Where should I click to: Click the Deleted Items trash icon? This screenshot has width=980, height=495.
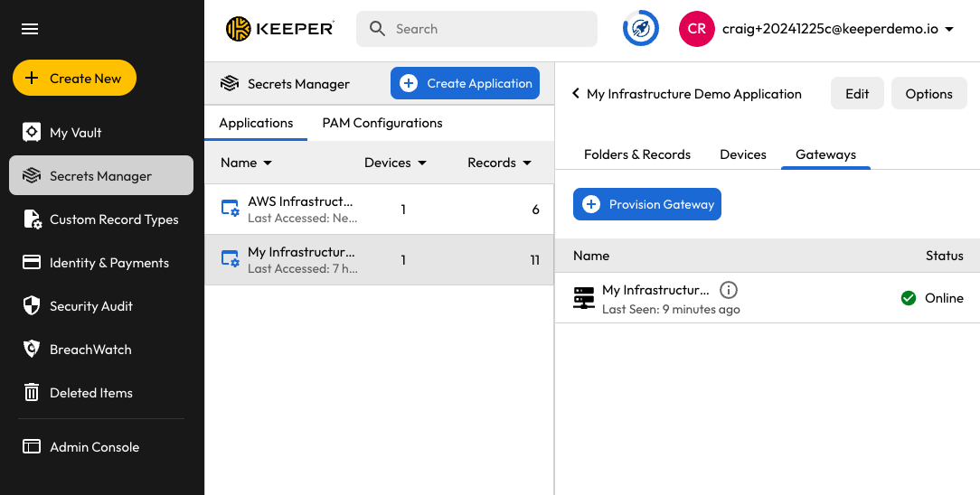click(x=32, y=393)
